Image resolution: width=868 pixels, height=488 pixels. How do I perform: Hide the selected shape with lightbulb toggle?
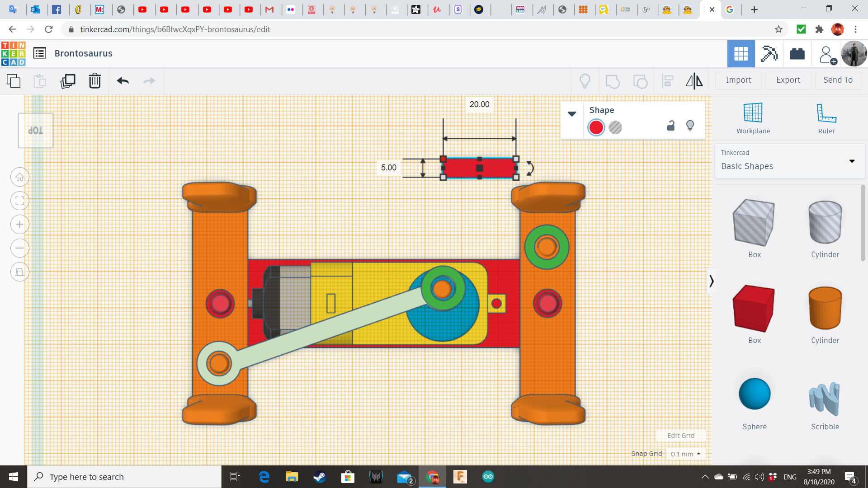[x=690, y=126]
